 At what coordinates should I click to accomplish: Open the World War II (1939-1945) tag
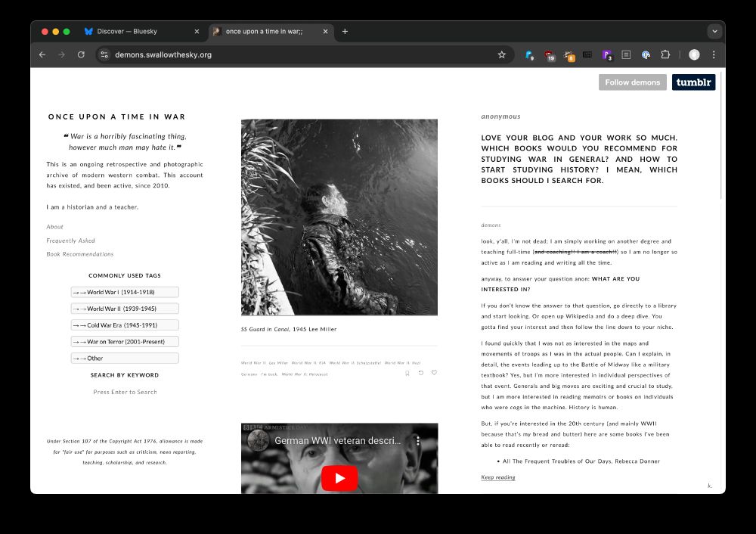[x=125, y=309]
